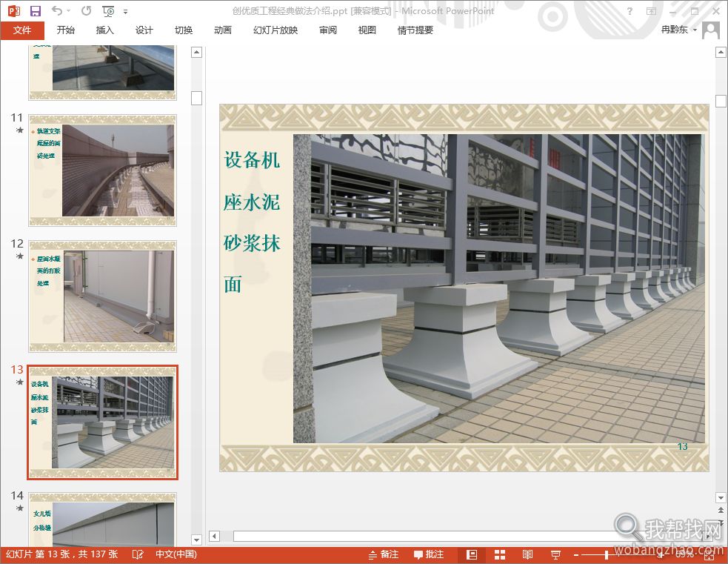The width and height of the screenshot is (728, 564).
Task: Open the Customize Quick Access Toolbar dropdown
Action: 125,12
